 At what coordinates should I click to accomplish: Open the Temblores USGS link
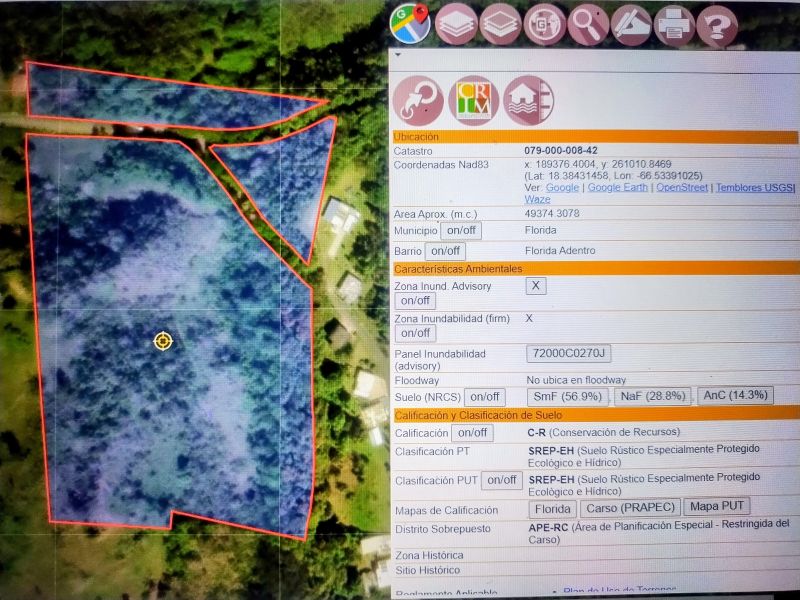click(754, 187)
